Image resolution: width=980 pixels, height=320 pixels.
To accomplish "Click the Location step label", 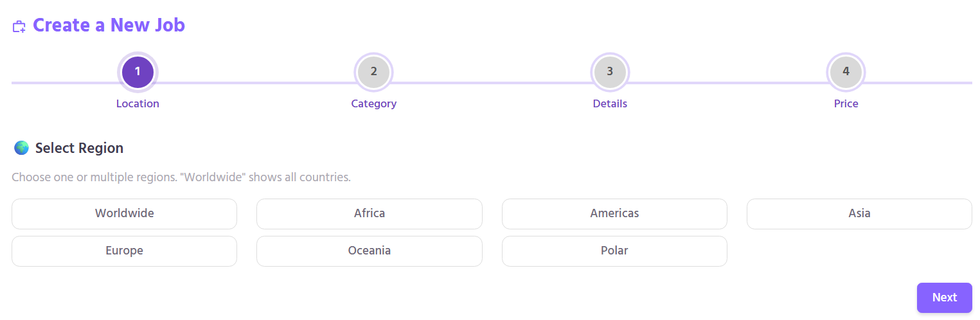I will tap(138, 103).
